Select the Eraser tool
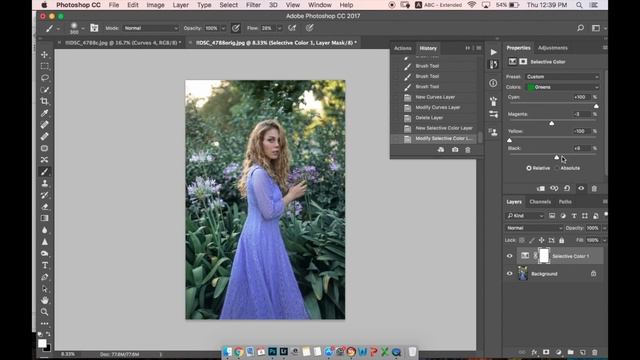The height and width of the screenshot is (360, 640). click(45, 207)
